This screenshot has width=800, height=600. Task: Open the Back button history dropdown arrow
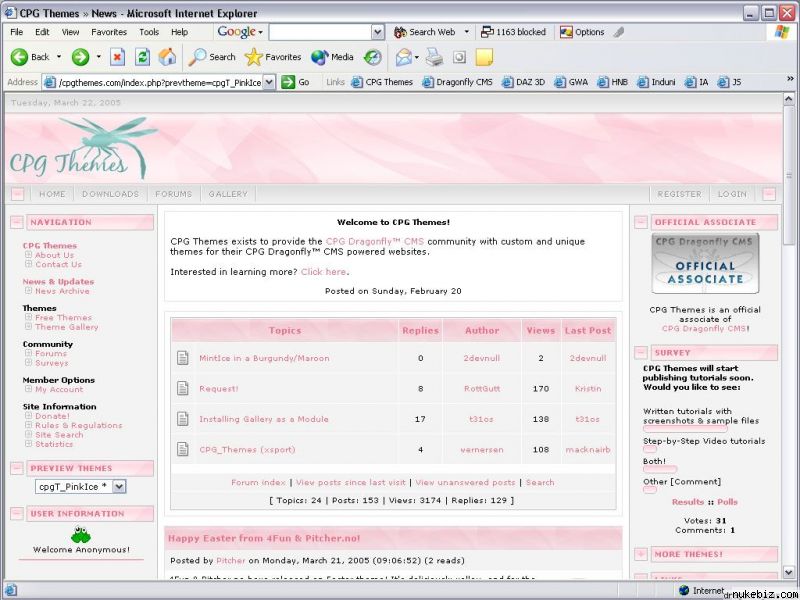59,57
